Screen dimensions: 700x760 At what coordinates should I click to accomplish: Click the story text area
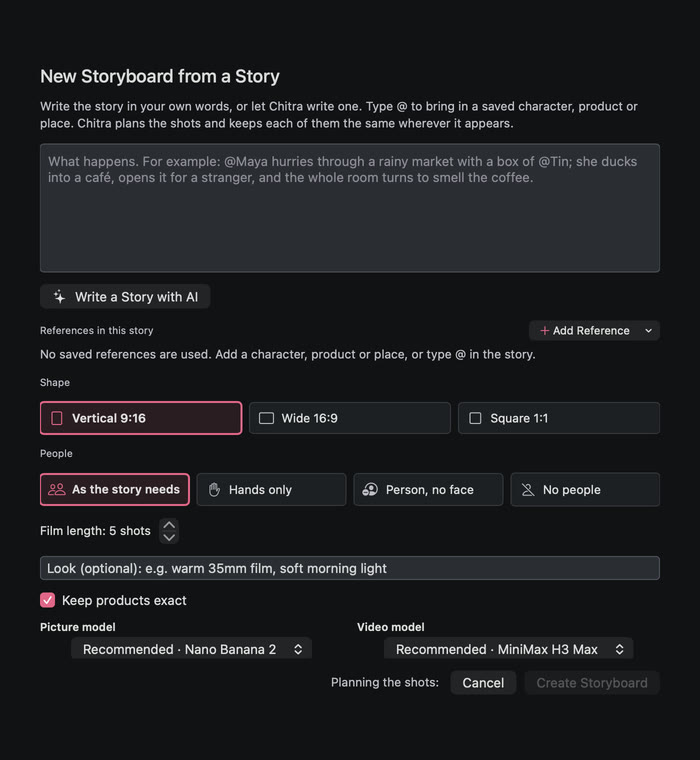coord(350,208)
